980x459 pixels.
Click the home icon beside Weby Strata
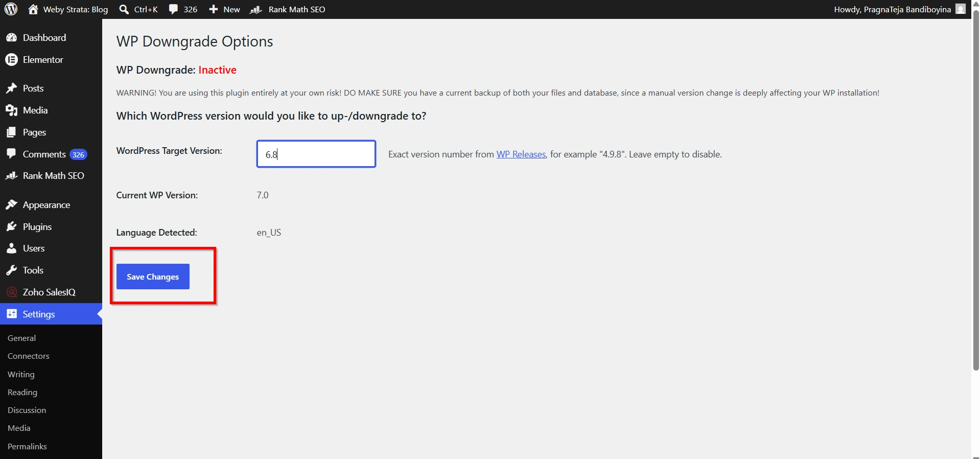[33, 9]
